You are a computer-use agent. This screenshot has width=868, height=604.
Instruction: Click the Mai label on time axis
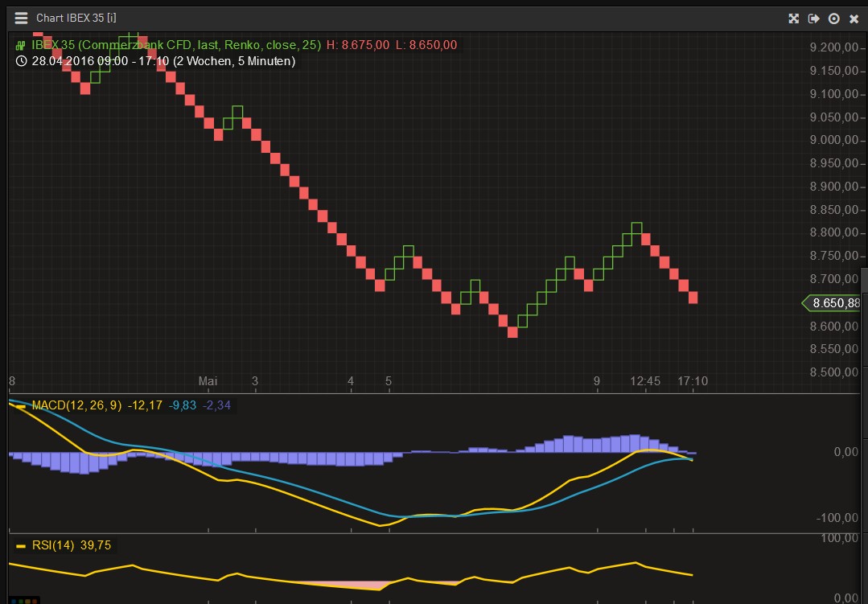[208, 380]
